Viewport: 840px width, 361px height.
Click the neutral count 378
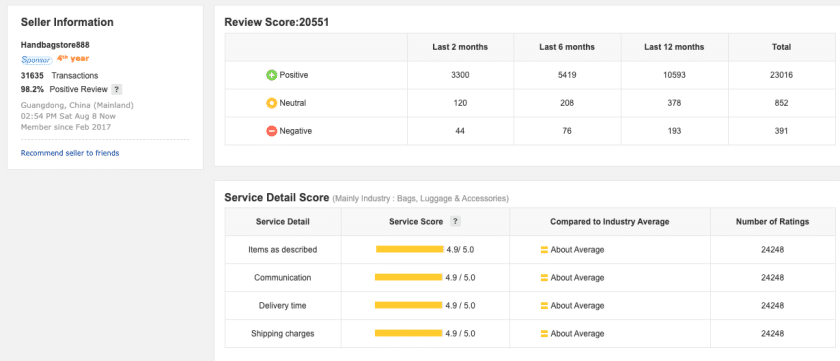coord(674,103)
